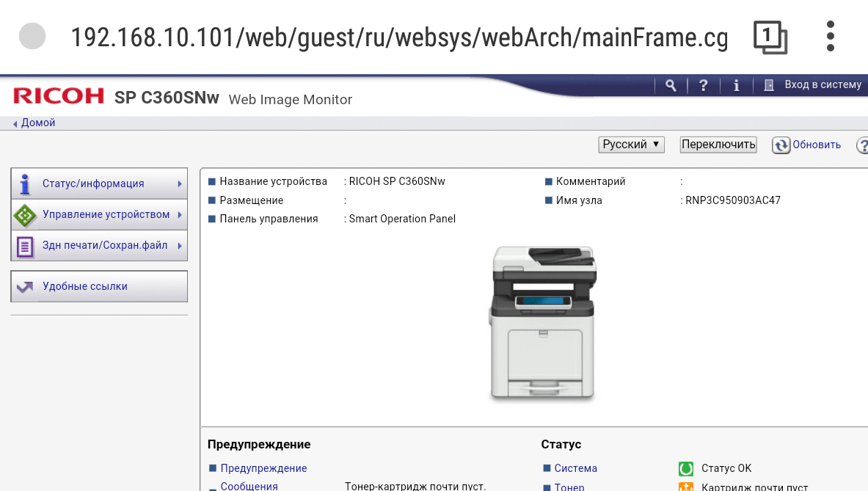Click the orange toner warning icon
The image size is (868, 491).
click(686, 487)
